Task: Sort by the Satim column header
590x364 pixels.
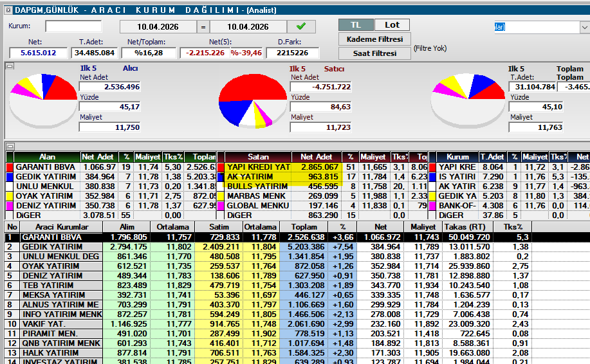Action: (219, 227)
